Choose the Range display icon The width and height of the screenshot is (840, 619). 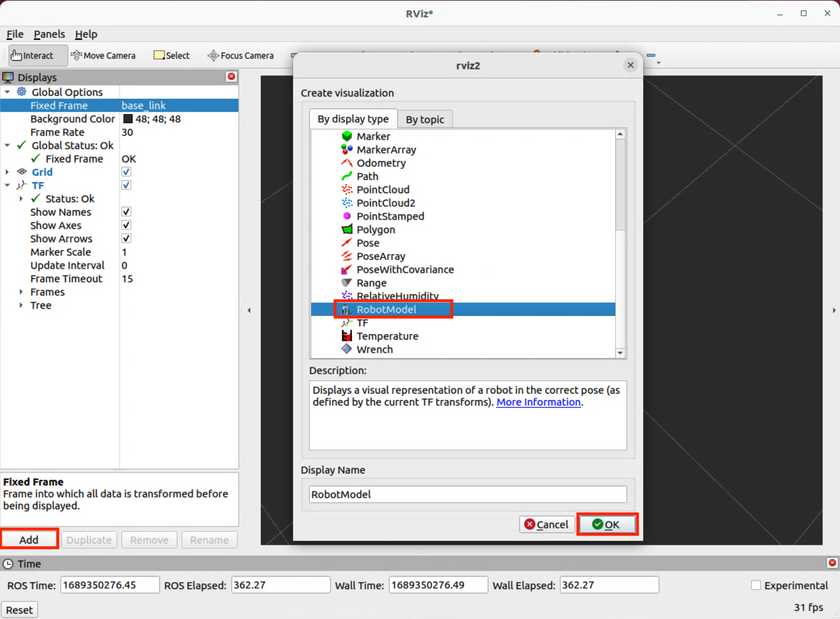pyautogui.click(x=347, y=283)
